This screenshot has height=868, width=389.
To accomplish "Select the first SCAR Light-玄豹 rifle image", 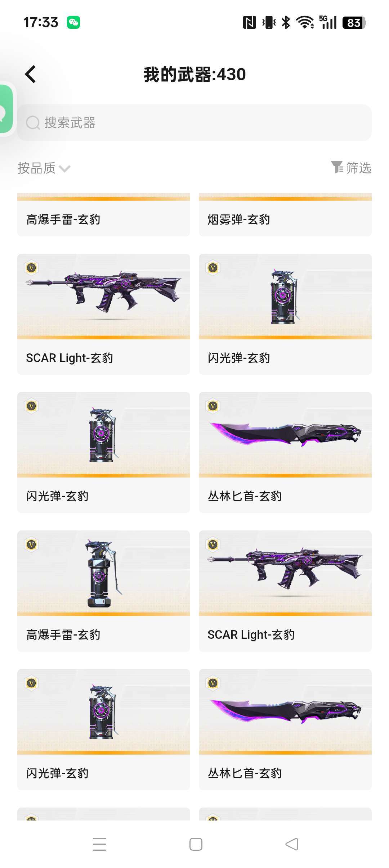I will coord(104,296).
